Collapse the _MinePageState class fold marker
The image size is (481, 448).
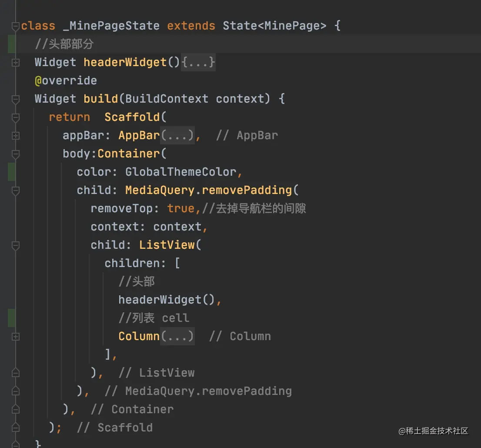point(15,27)
